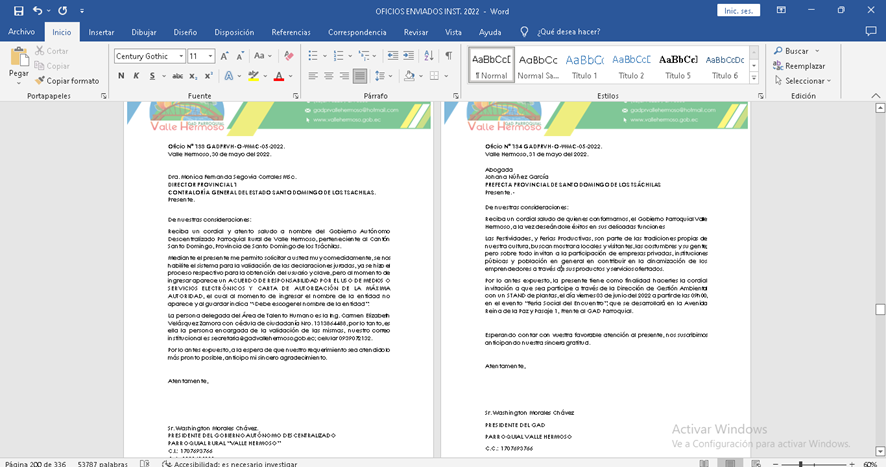Apply superscript formatting
Screen dimensions: 886x467
206,76
